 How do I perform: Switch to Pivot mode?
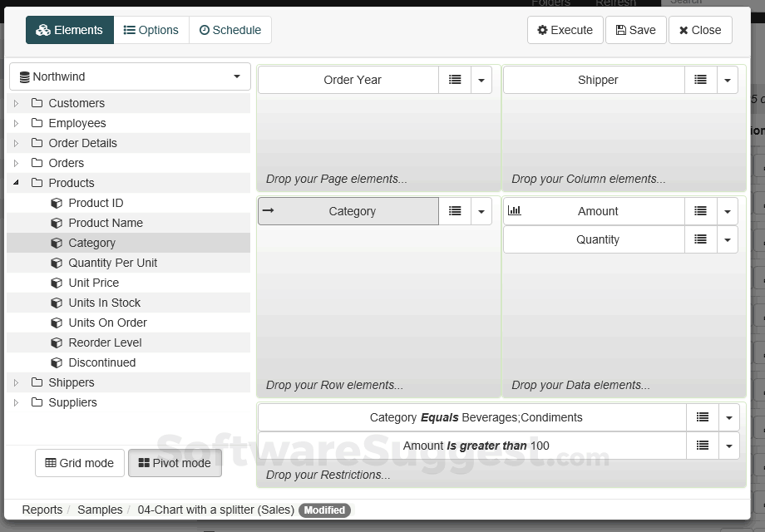click(175, 463)
